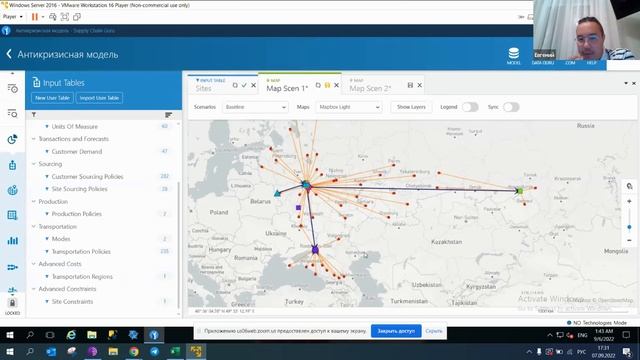
Task: Click the first sidebar list-with-clock icon
Action: pyautogui.click(x=12, y=88)
